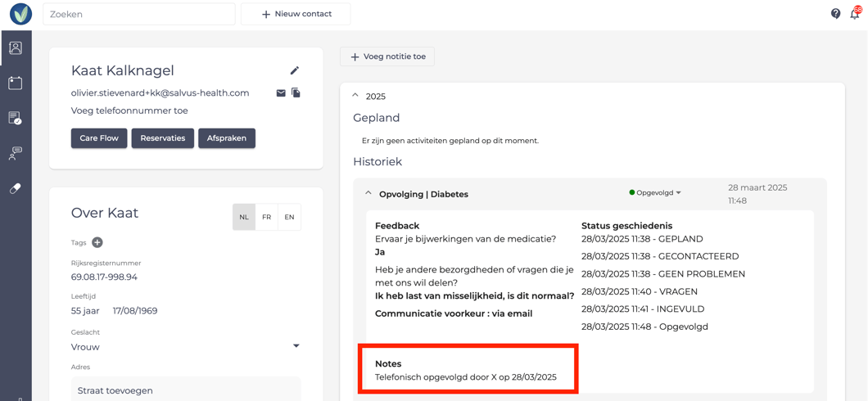Click the pencil edit icon for Kaat Kalknagel

click(295, 70)
